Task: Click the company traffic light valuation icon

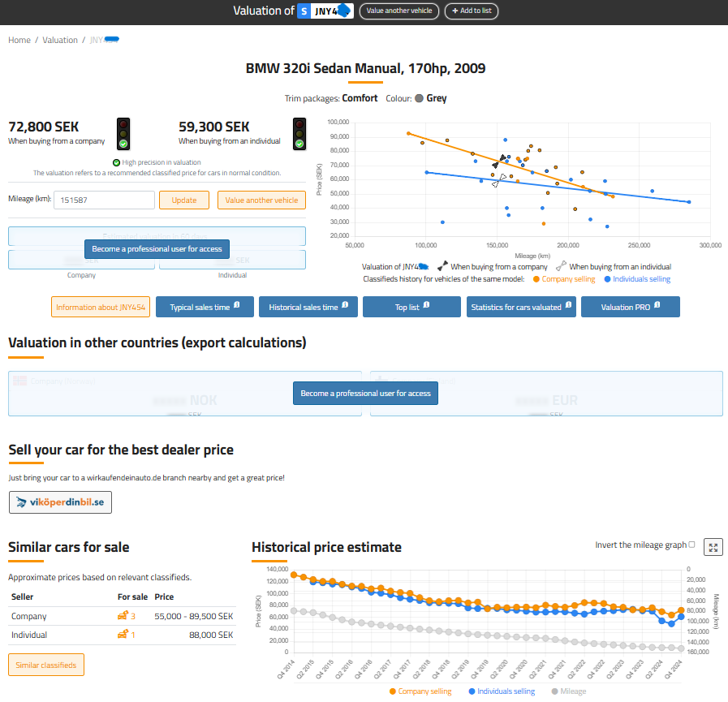Action: click(x=123, y=133)
